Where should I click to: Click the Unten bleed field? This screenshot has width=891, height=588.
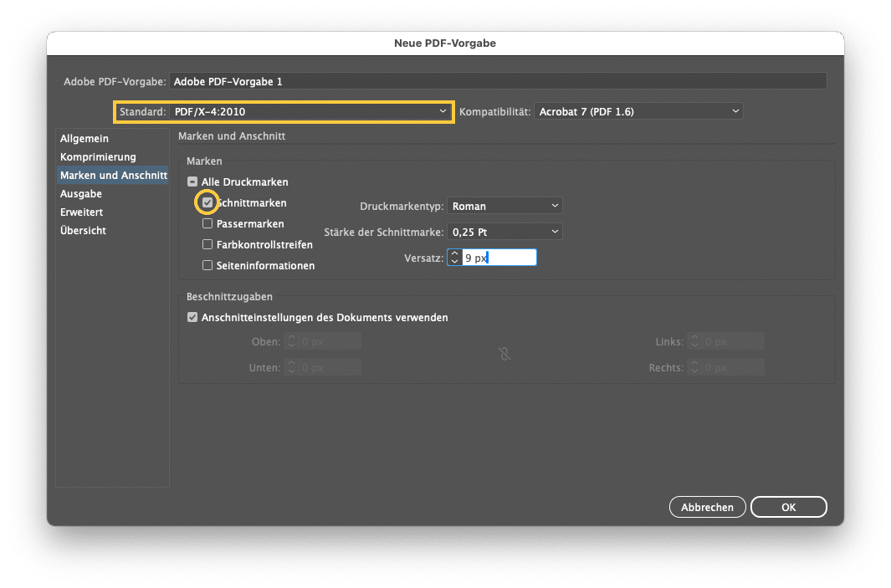(330, 368)
